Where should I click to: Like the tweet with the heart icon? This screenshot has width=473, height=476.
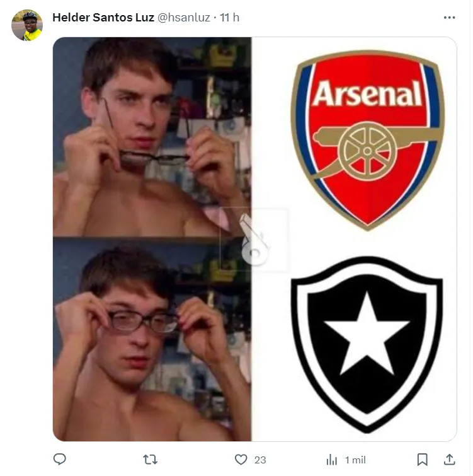pyautogui.click(x=241, y=460)
